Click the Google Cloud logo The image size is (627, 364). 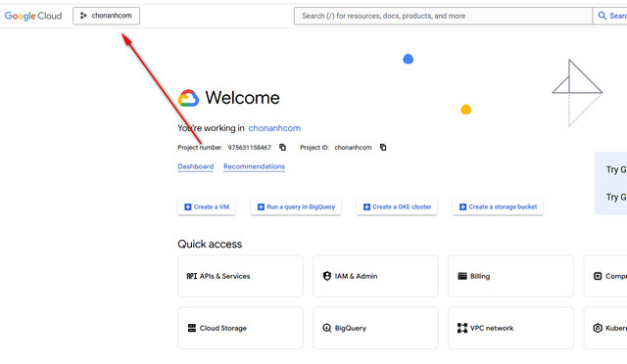click(x=33, y=16)
